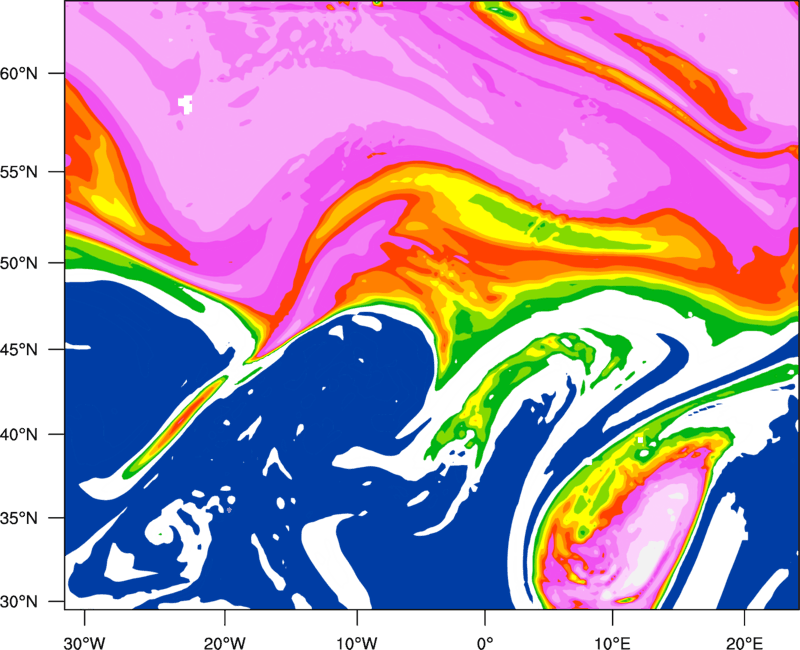Click the 55°N latitude label
This screenshot has width=800, height=650.
coord(19,172)
